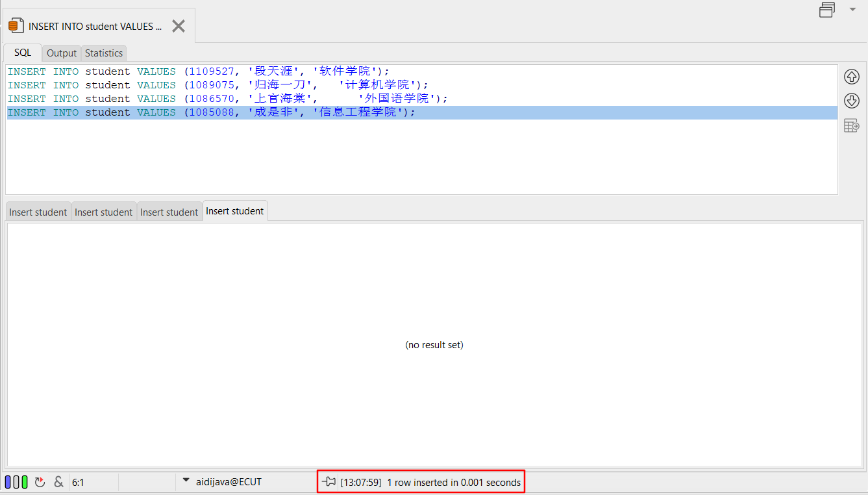Open the dropdown arrow beside window list

(852, 9)
